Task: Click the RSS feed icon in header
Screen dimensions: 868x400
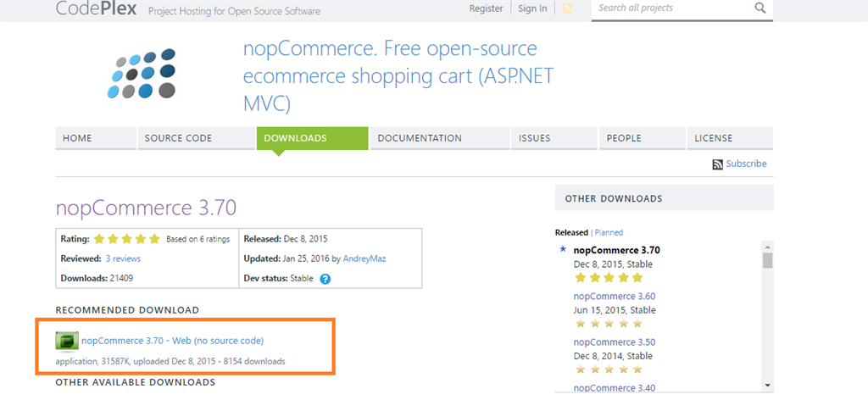Action: [567, 8]
